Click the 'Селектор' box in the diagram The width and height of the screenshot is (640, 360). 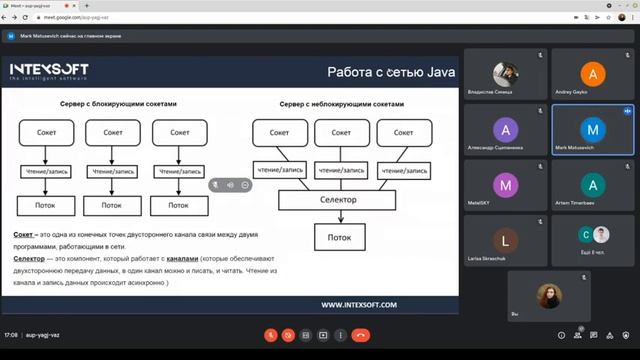pyautogui.click(x=337, y=200)
